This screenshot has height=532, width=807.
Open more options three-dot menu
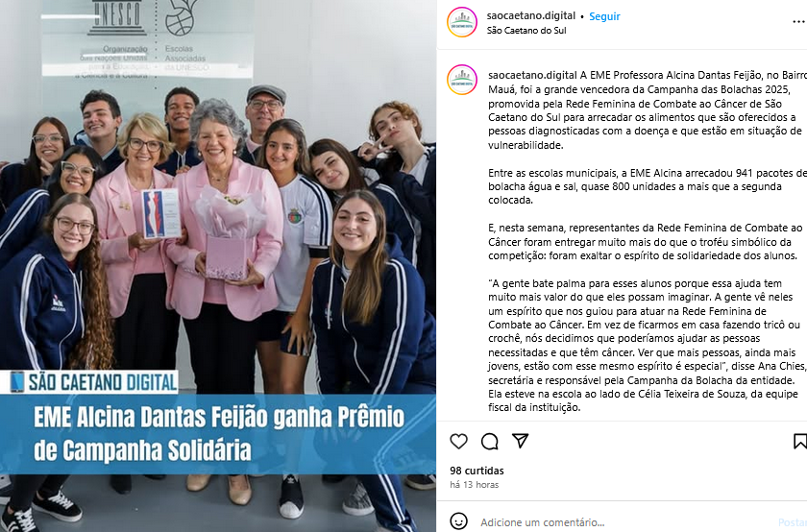[798, 22]
